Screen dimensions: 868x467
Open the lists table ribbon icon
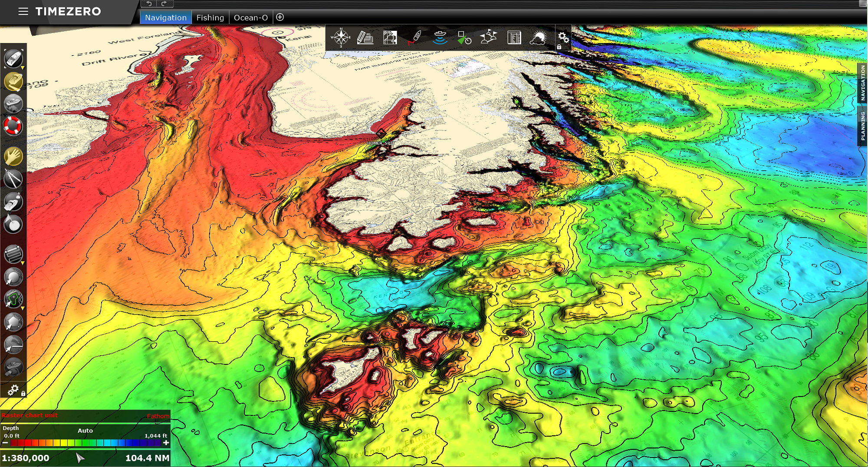pyautogui.click(x=514, y=38)
